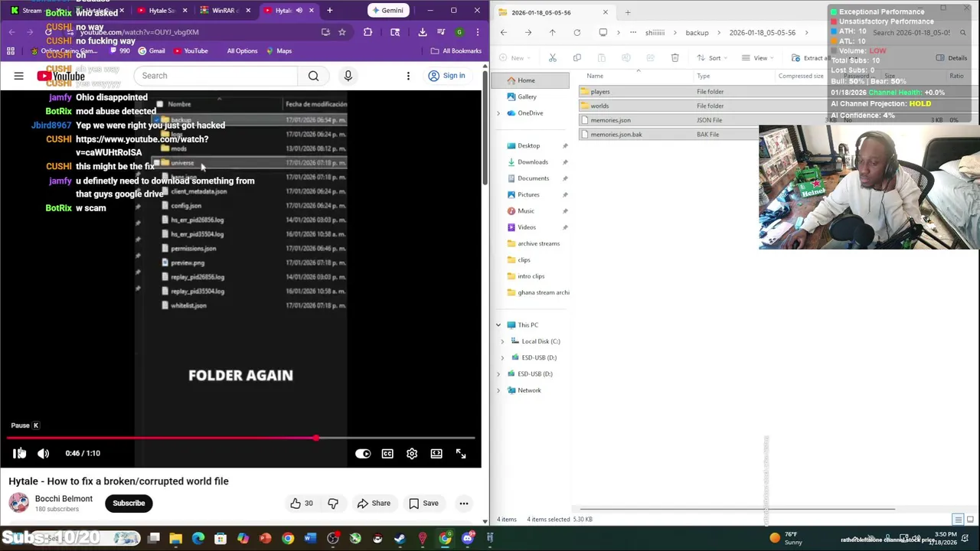Delete selected files with trash icon
The width and height of the screenshot is (980, 551).
[x=675, y=58]
